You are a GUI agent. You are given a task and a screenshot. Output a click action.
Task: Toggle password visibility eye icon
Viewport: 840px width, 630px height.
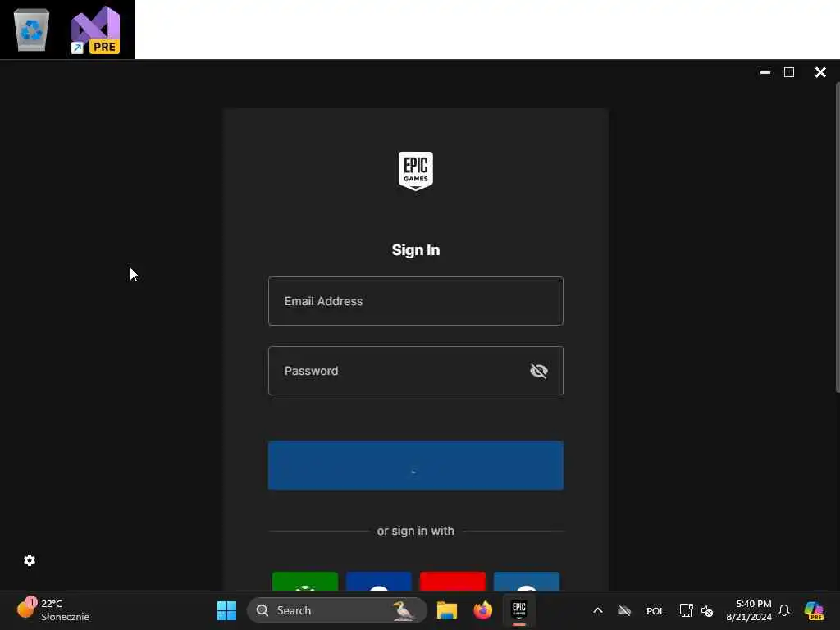(x=538, y=371)
